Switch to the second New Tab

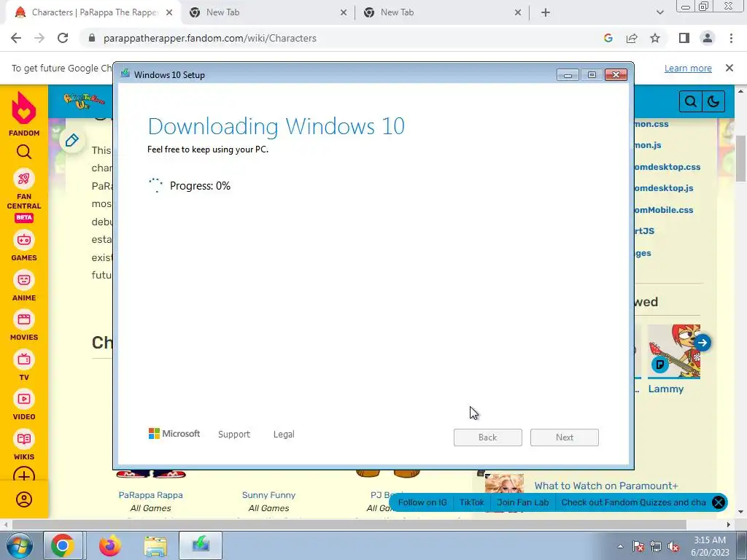(x=267, y=12)
